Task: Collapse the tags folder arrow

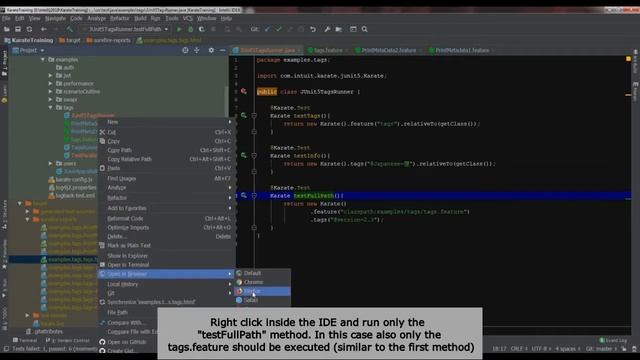Action: click(x=51, y=107)
